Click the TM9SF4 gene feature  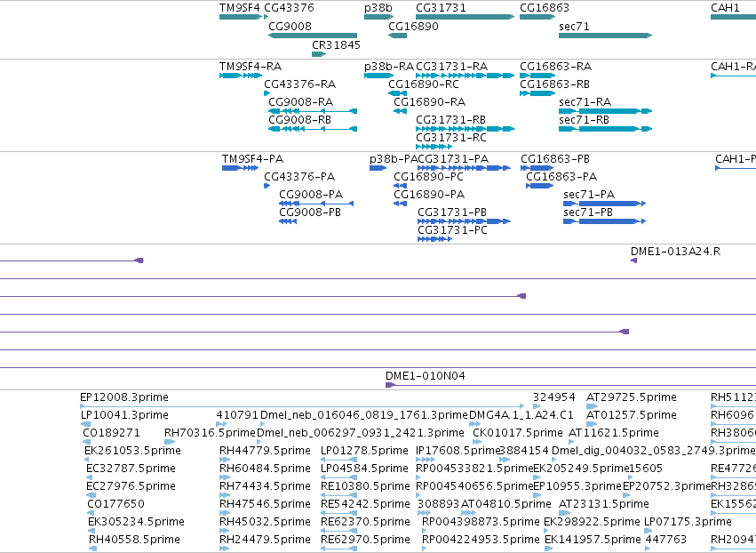pos(241,17)
